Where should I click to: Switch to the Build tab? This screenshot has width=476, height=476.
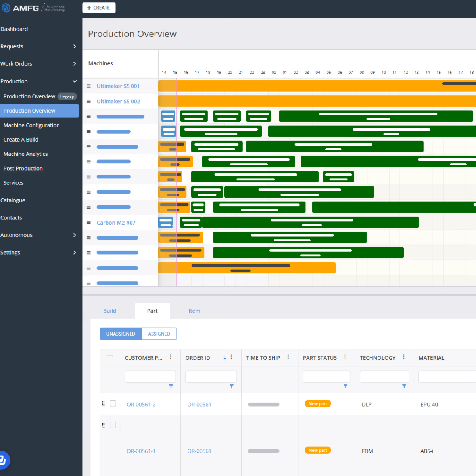point(110,311)
